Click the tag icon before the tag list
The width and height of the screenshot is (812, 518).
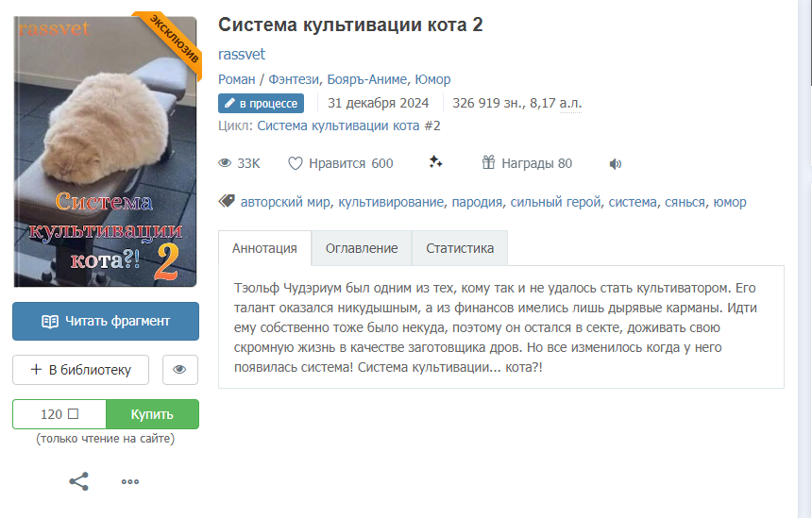[227, 201]
